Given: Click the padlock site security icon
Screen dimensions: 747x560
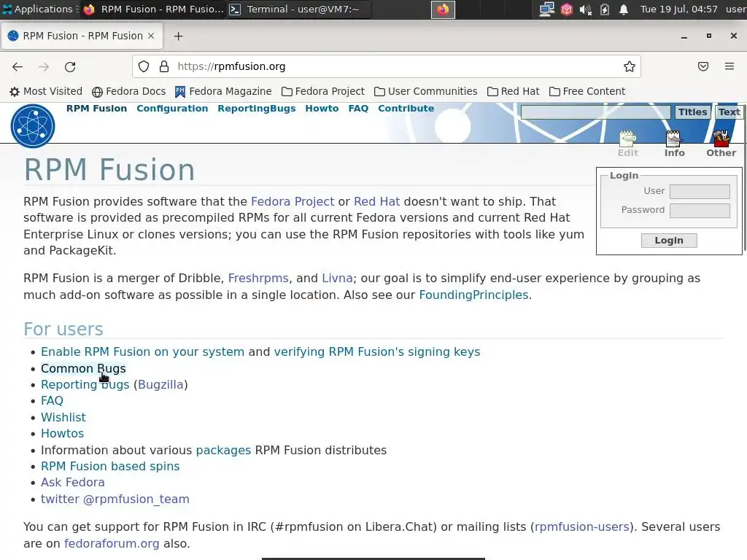Looking at the screenshot, I should point(164,66).
